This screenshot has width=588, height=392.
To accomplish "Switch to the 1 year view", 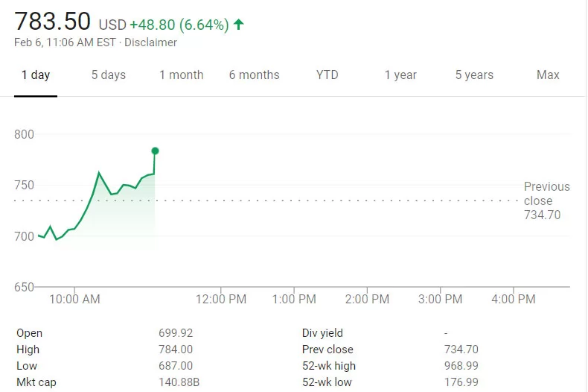I will pos(400,75).
